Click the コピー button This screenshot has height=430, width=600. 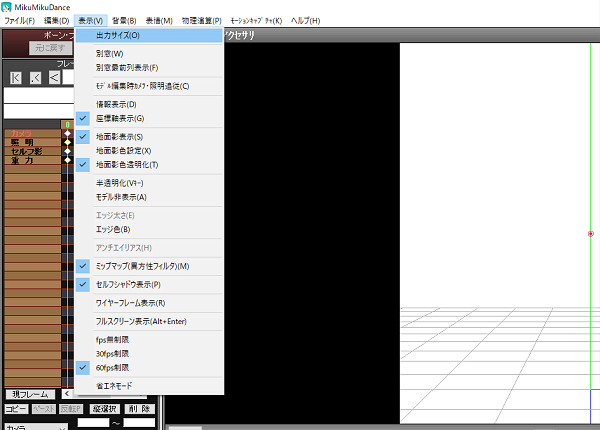click(x=16, y=409)
